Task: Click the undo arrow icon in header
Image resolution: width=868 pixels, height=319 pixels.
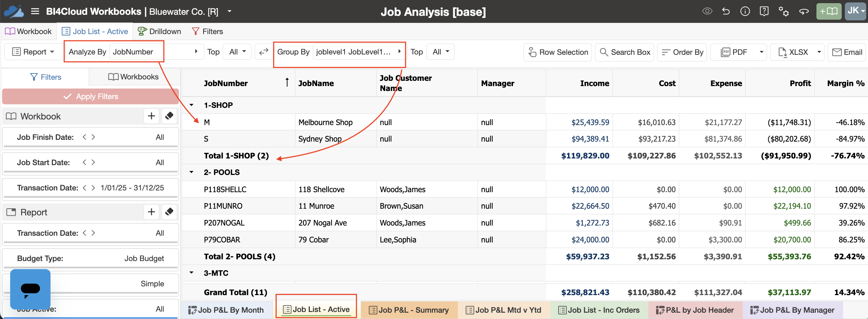Action: 726,11
